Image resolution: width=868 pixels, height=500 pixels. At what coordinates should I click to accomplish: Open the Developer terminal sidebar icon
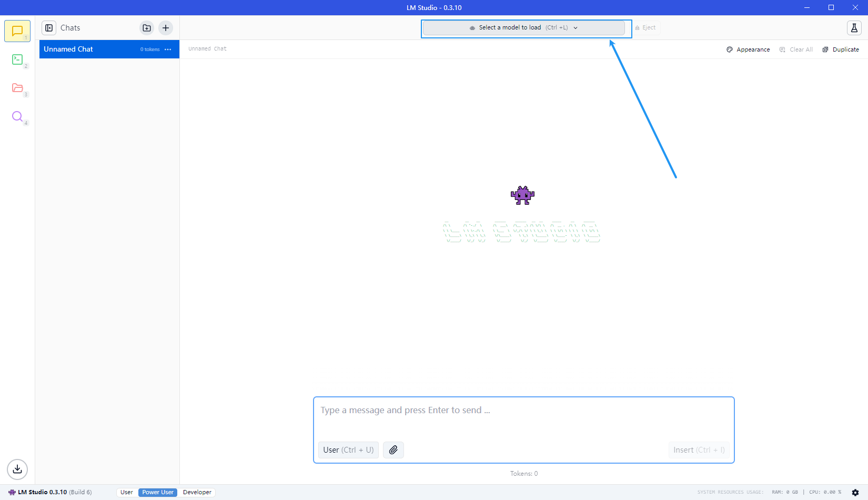click(17, 59)
